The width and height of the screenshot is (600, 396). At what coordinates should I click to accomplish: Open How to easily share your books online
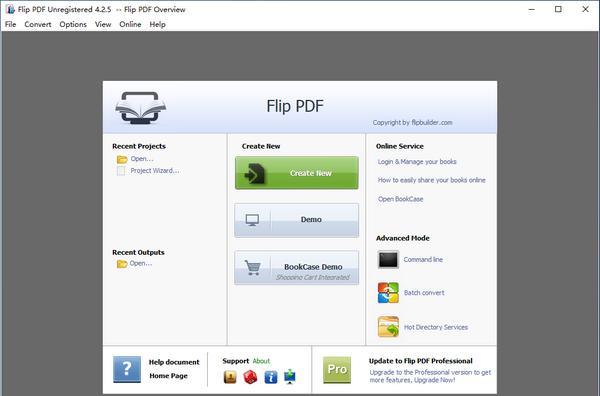point(432,180)
